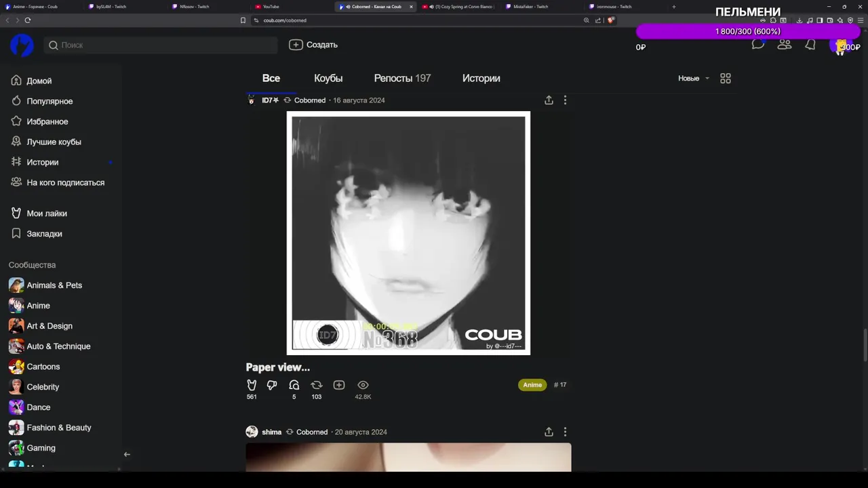This screenshot has height=488, width=868.
Task: Click Coborned repost link on shima post
Action: 312,432
